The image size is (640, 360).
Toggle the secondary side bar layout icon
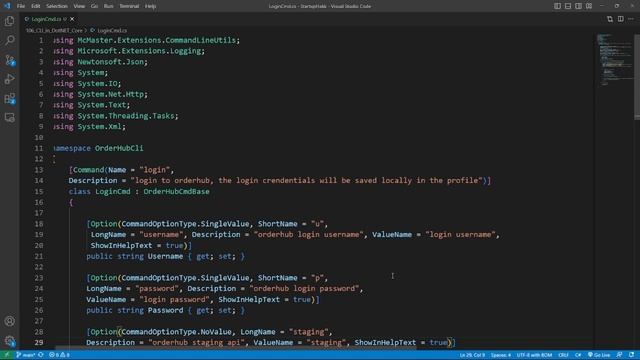point(578,6)
